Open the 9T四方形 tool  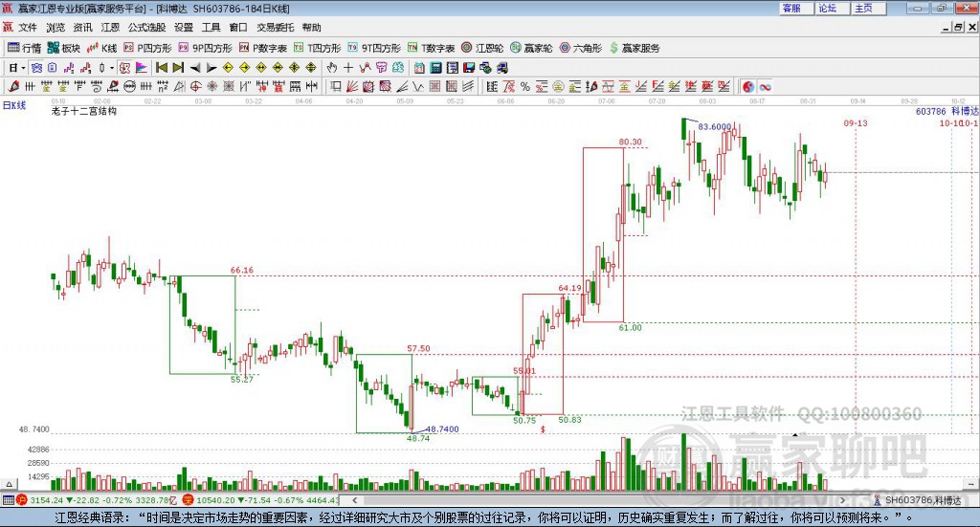click(x=374, y=48)
